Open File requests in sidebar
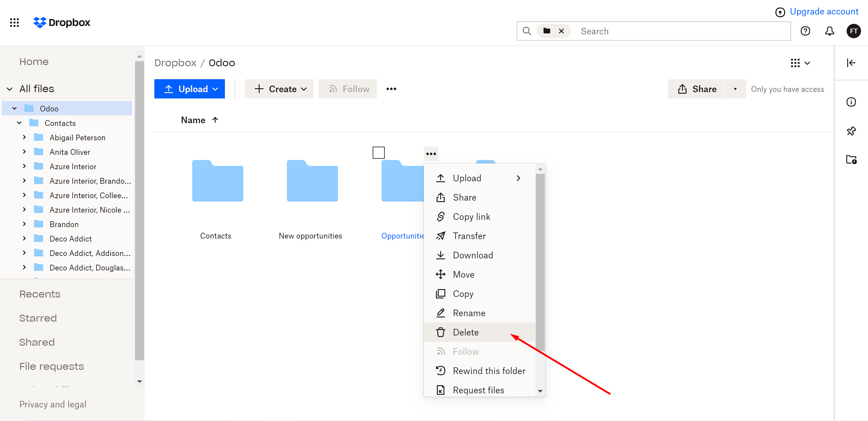868x421 pixels. point(52,366)
